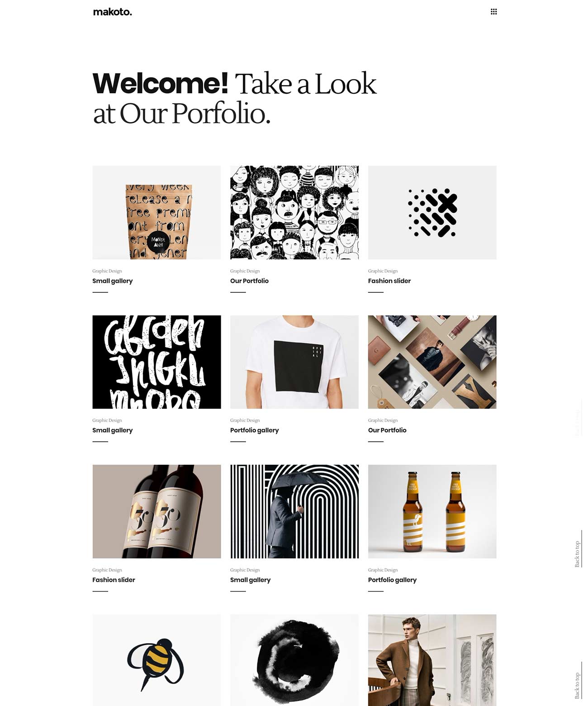
Task: Open the black dotted pattern logo thumbnail
Action: tap(432, 212)
